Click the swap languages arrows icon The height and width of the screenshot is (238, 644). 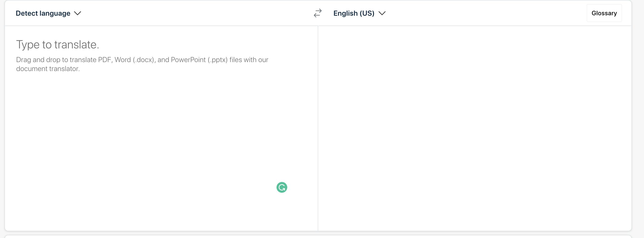pos(318,13)
